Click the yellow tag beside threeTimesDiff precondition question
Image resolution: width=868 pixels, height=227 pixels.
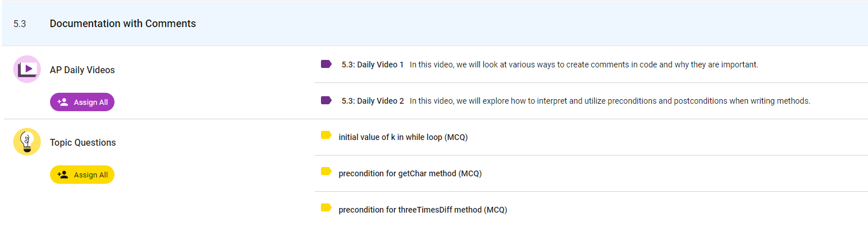tap(326, 207)
